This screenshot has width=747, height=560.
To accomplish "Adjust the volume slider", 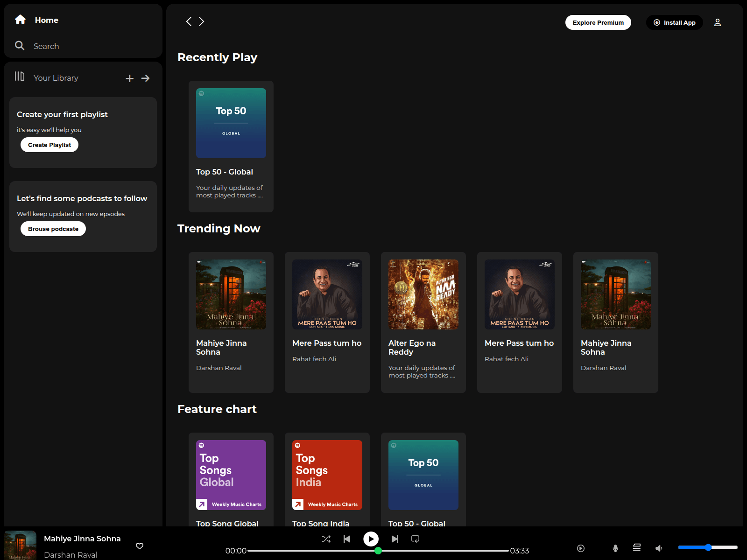I will 708,547.
